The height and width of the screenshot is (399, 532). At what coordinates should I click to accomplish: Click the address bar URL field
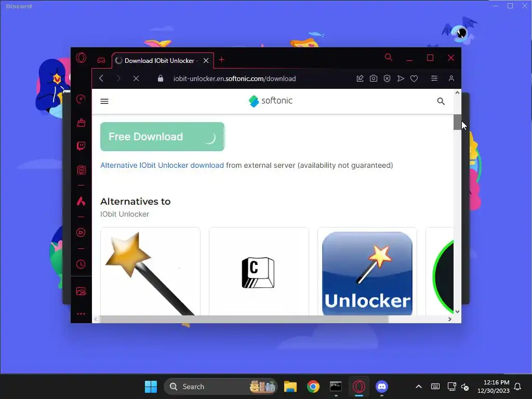(234, 79)
